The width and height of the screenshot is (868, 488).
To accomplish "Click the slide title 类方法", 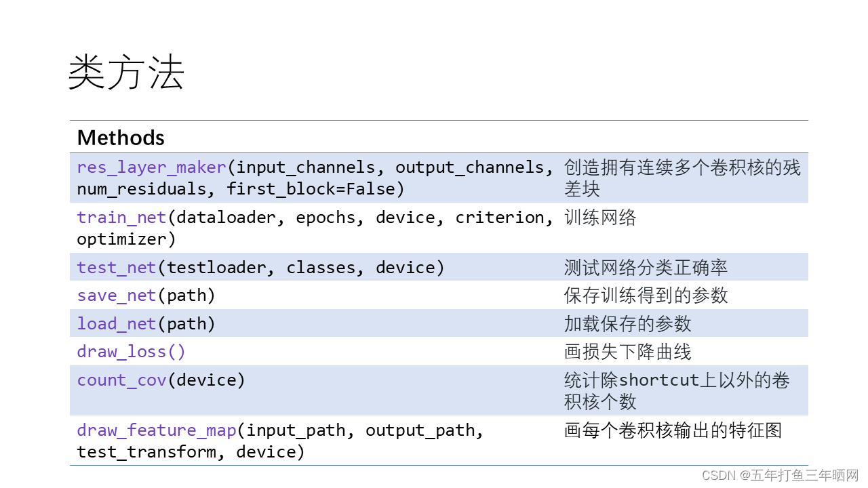I will coord(125,73).
